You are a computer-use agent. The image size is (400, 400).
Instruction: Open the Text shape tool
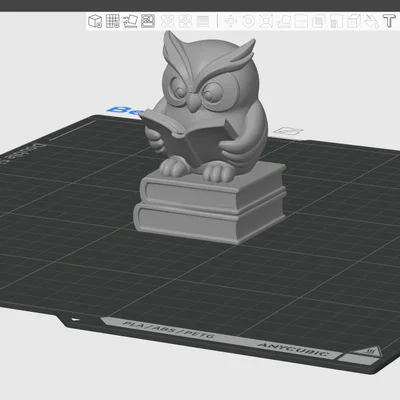(x=389, y=21)
